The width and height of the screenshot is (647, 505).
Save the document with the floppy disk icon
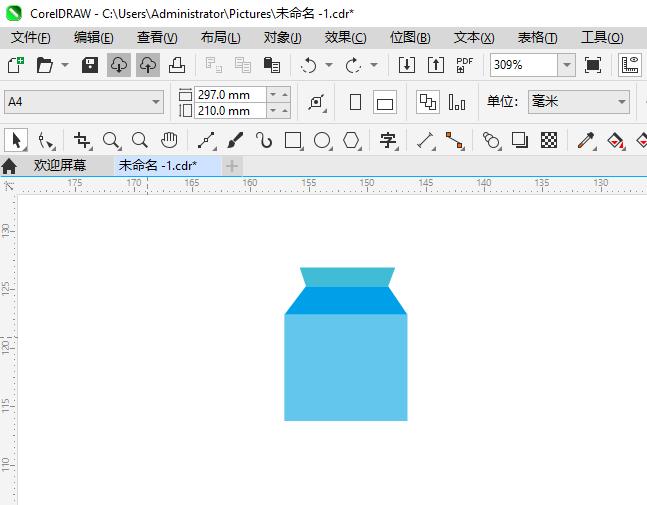pos(90,65)
